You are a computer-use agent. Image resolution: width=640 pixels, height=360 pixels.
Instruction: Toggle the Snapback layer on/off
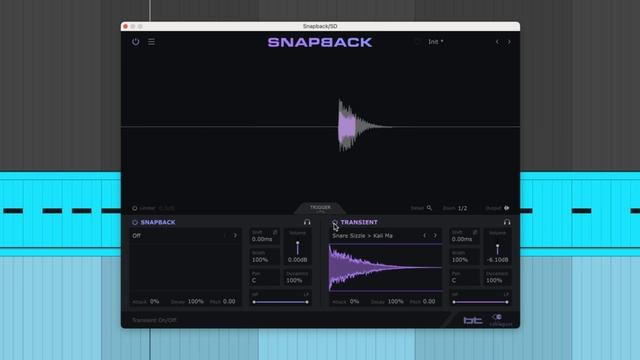[135, 222]
